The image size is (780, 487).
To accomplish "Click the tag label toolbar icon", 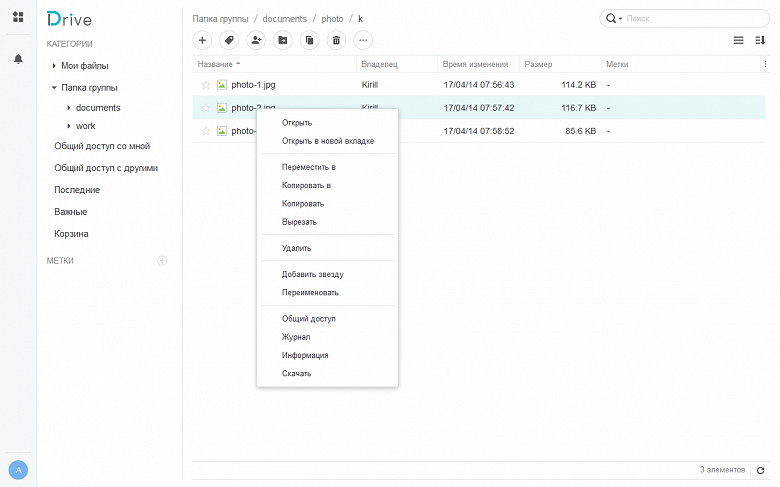I will (229, 40).
